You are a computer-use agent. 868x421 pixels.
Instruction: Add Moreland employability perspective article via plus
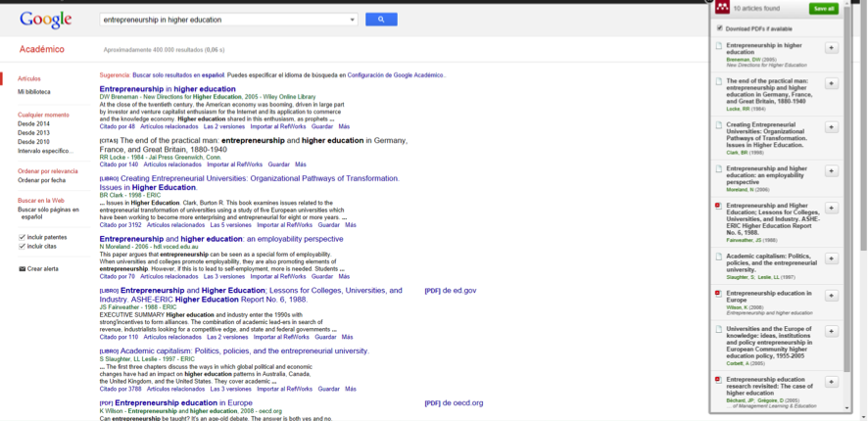tap(831, 171)
